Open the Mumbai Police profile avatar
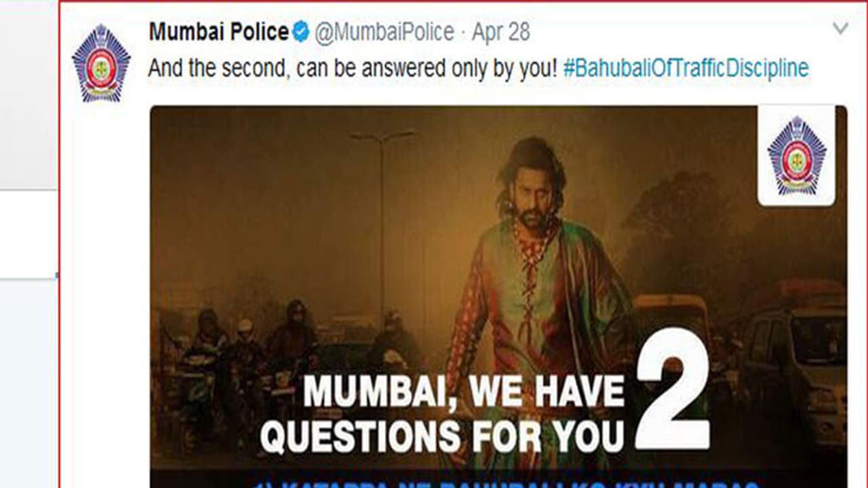The height and width of the screenshot is (488, 868). [101, 63]
